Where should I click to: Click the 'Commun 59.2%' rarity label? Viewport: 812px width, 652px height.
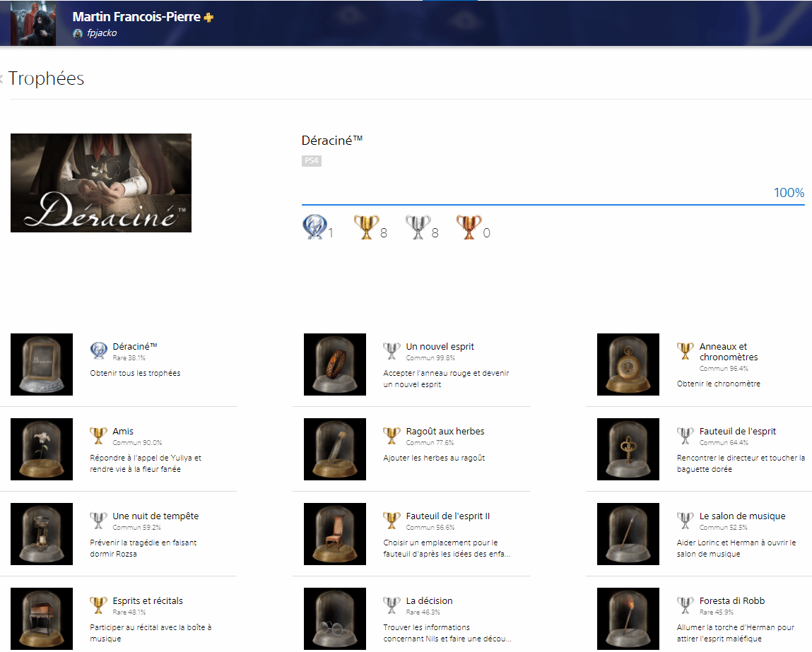tap(136, 528)
